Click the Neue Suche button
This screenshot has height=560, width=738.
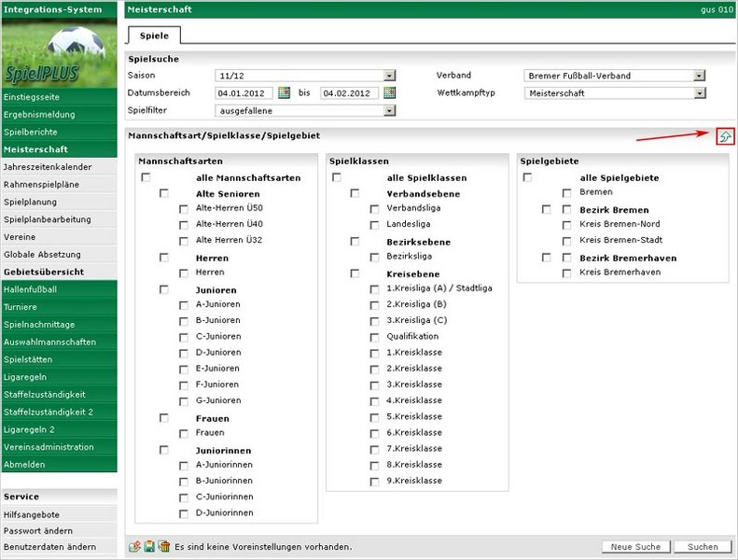pos(635,547)
